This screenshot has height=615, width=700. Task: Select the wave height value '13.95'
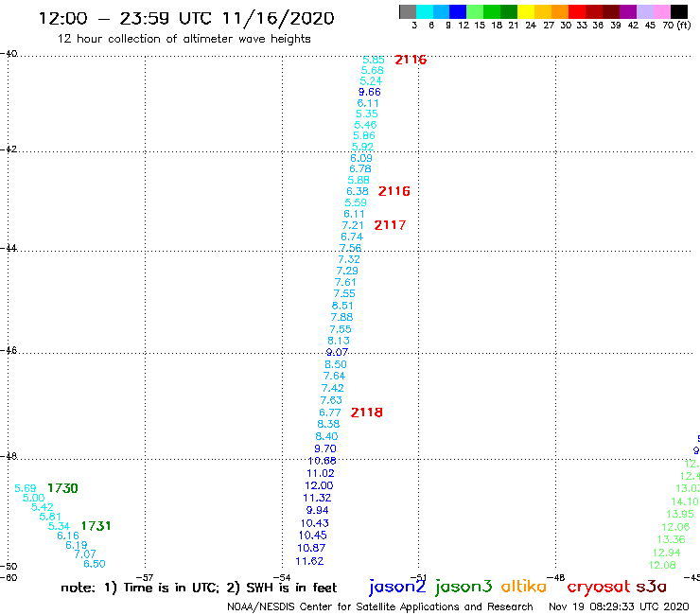680,515
